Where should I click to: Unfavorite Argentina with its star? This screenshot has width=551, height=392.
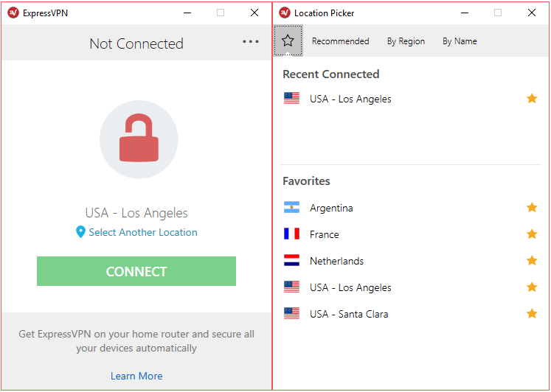tap(532, 208)
